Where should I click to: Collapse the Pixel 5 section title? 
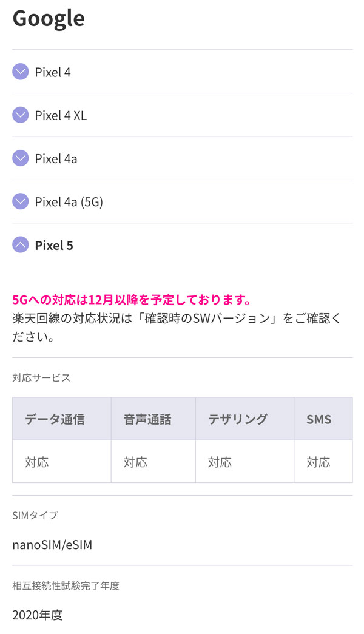(x=54, y=246)
